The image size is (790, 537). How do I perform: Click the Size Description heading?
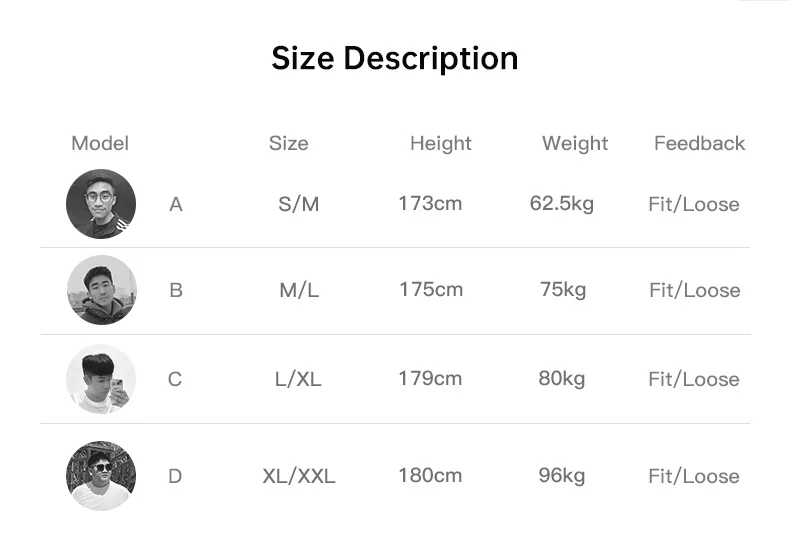coord(395,58)
